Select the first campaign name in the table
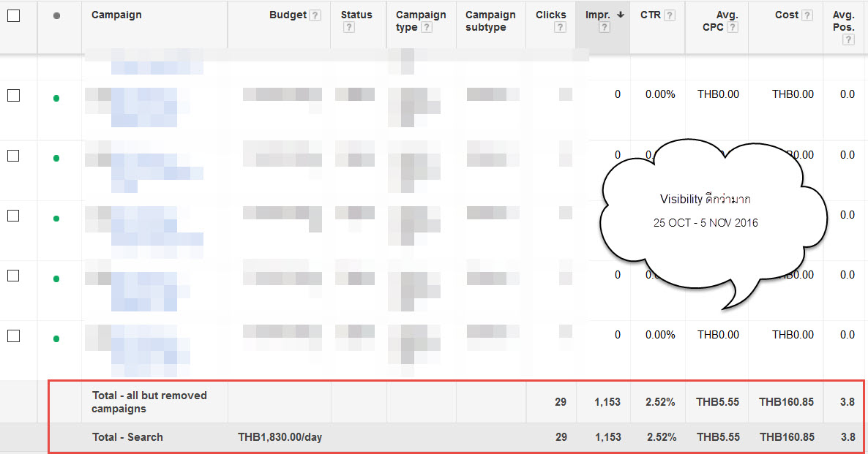 [x=143, y=106]
